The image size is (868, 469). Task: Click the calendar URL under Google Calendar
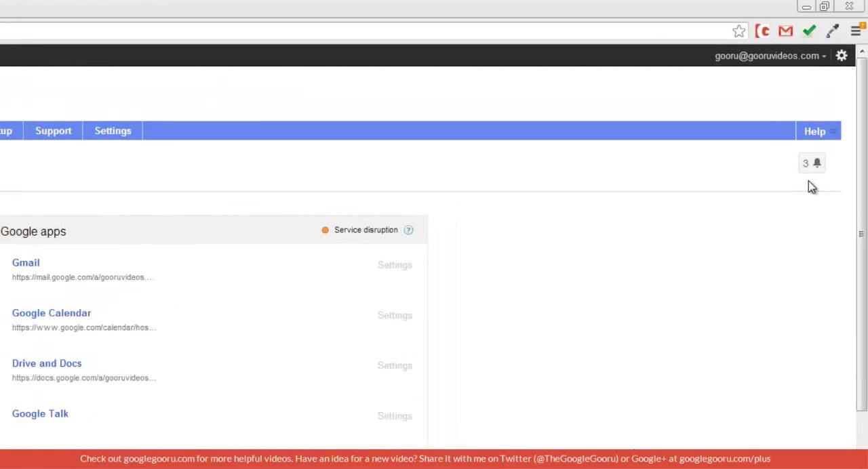click(x=84, y=327)
